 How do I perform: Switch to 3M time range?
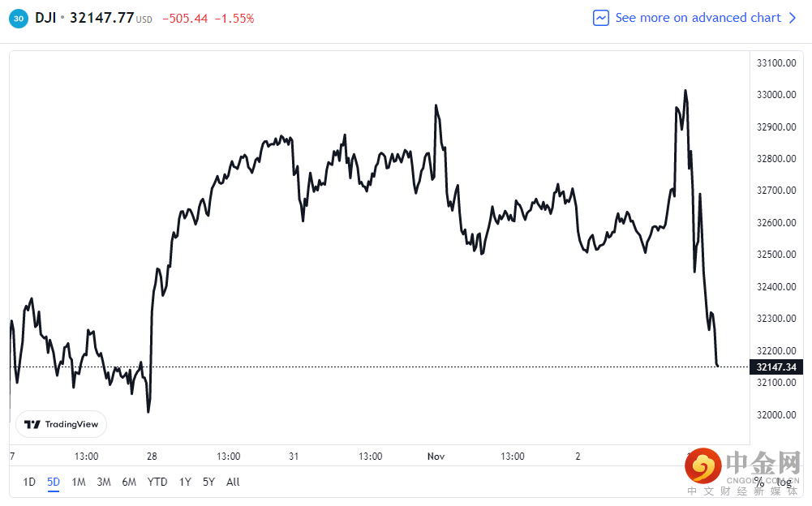104,482
